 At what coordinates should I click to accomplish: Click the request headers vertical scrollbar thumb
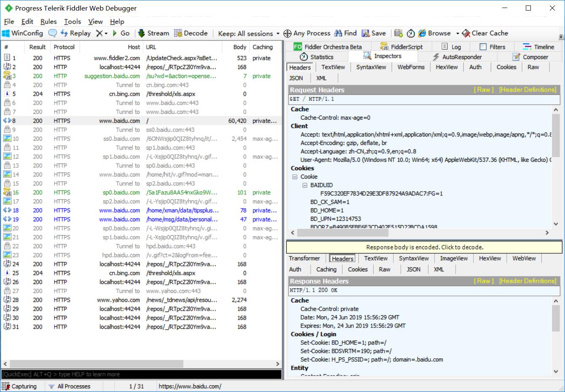pyautogui.click(x=556, y=135)
